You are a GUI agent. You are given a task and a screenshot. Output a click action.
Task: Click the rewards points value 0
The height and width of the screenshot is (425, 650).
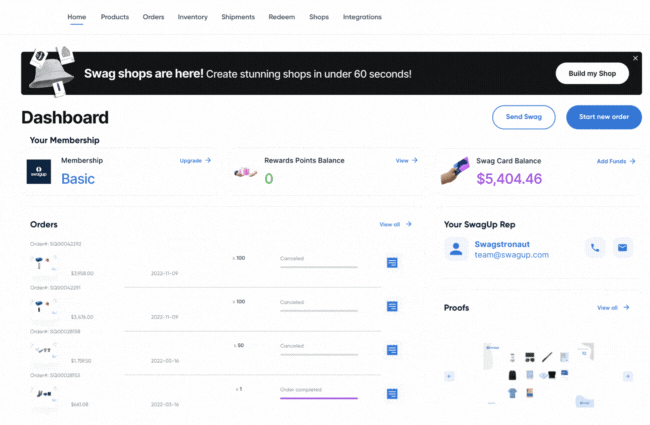[x=269, y=179]
